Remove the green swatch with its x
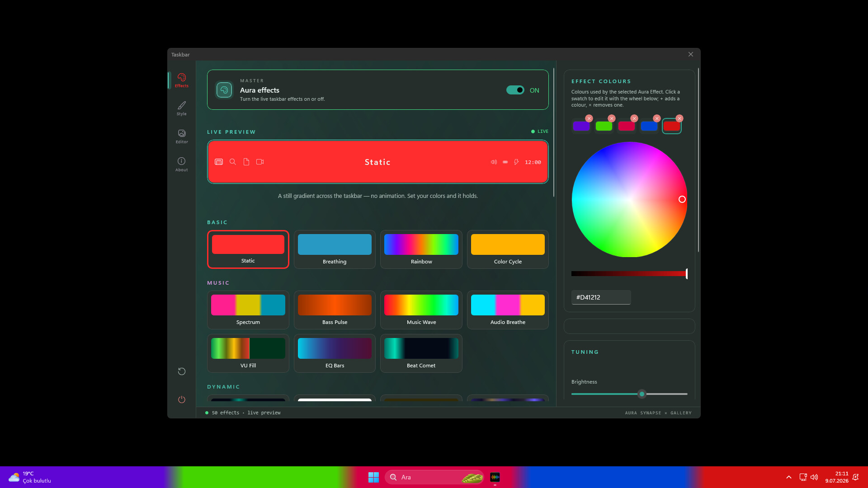868x488 pixels. 612,118
